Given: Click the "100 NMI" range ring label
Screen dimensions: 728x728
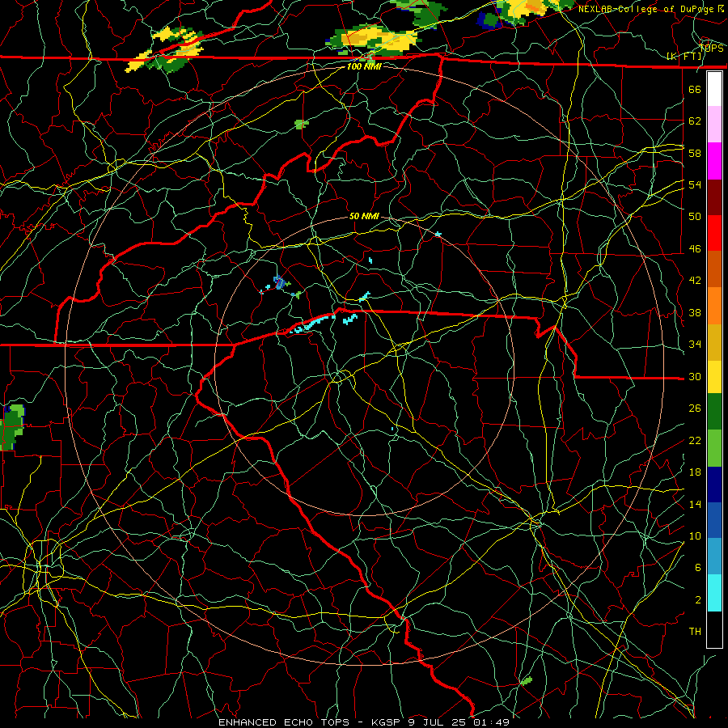Looking at the screenshot, I should click(x=364, y=66).
